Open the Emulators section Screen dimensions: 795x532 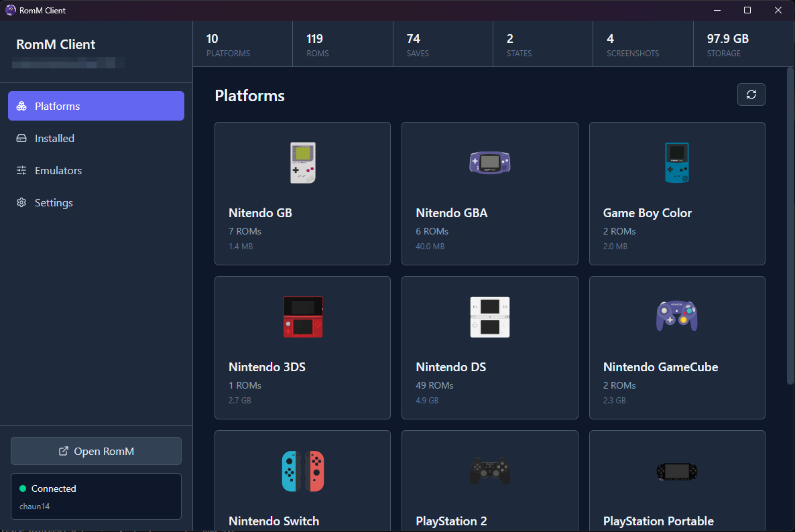(x=96, y=170)
